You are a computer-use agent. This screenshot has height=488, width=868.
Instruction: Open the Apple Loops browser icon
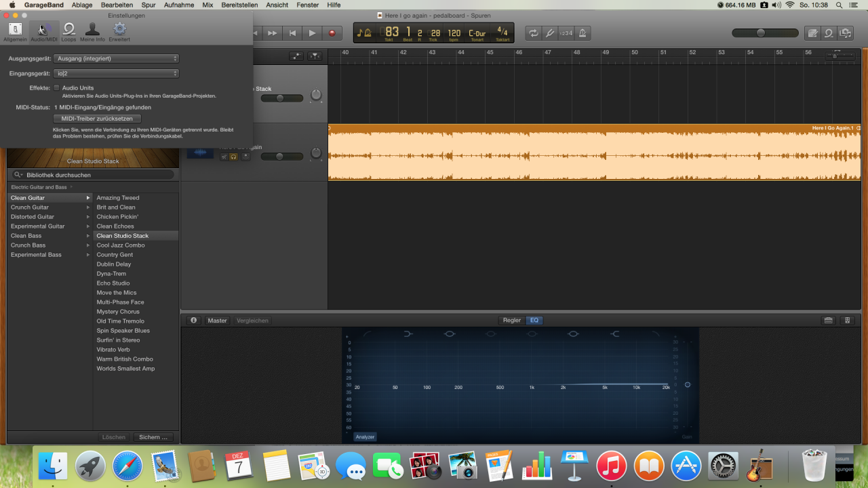829,33
